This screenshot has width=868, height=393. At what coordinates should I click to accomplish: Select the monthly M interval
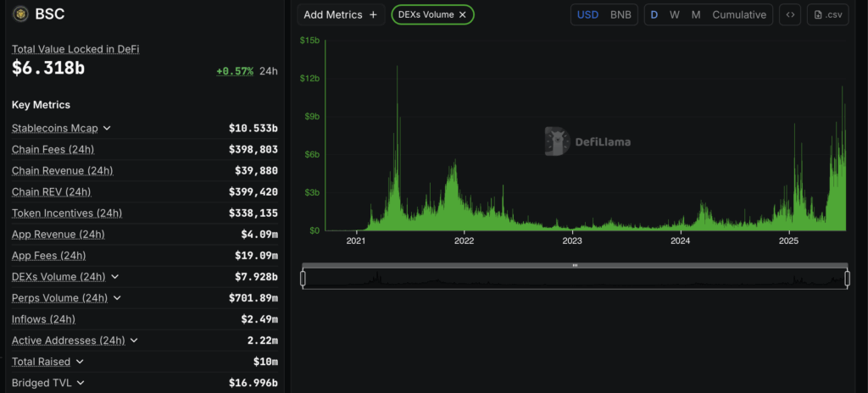696,15
